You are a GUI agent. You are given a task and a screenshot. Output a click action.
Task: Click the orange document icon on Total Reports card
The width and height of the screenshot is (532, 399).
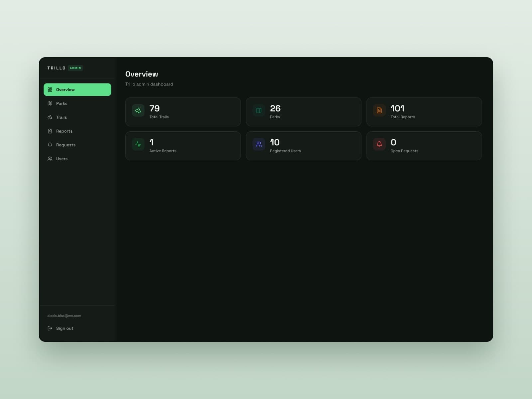point(379,110)
